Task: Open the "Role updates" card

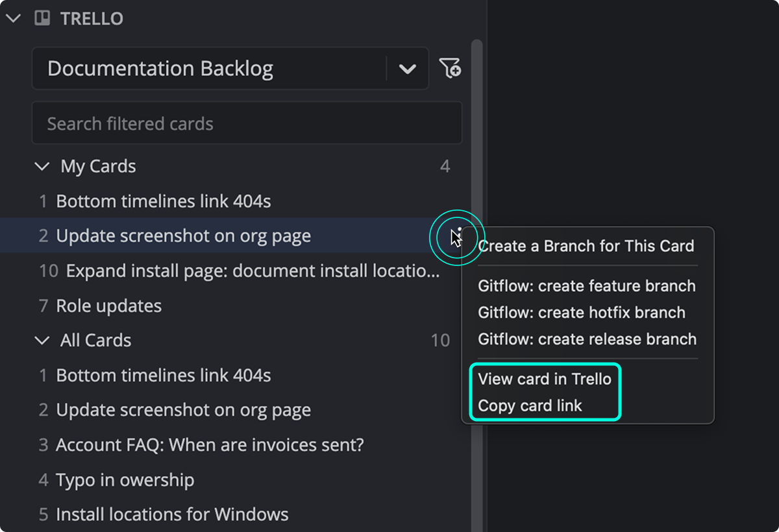Action: [108, 306]
